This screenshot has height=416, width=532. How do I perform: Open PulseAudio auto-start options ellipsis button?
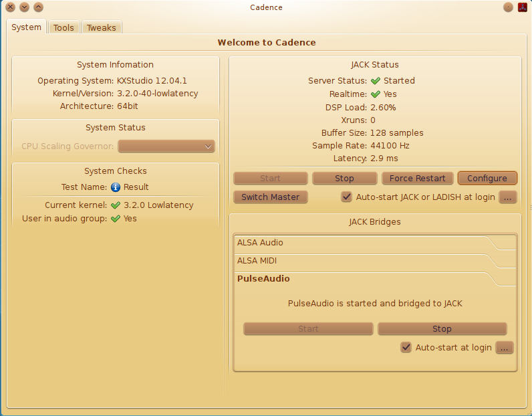pos(504,347)
